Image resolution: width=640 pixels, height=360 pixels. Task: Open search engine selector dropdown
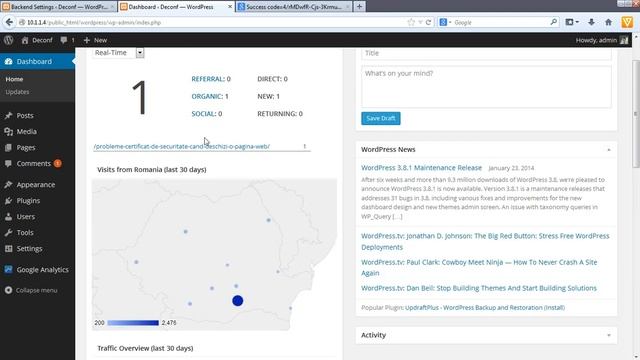tap(446, 22)
